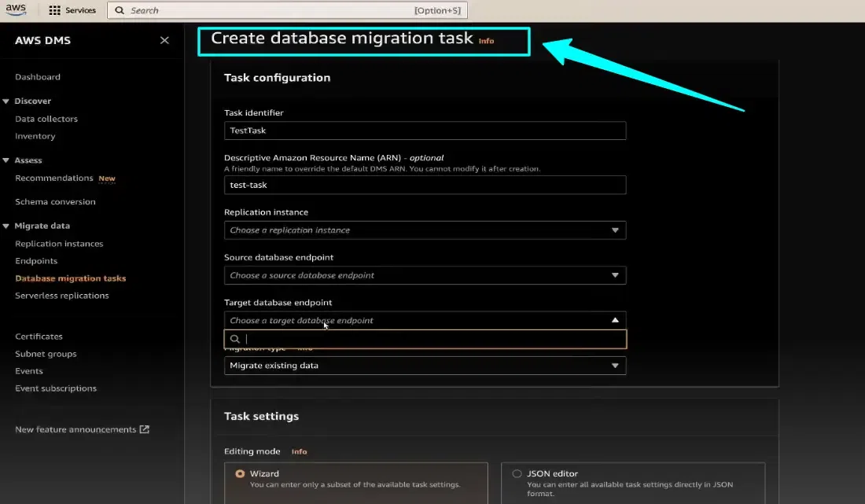Click the Task configuration heading
The width and height of the screenshot is (865, 504).
click(277, 78)
